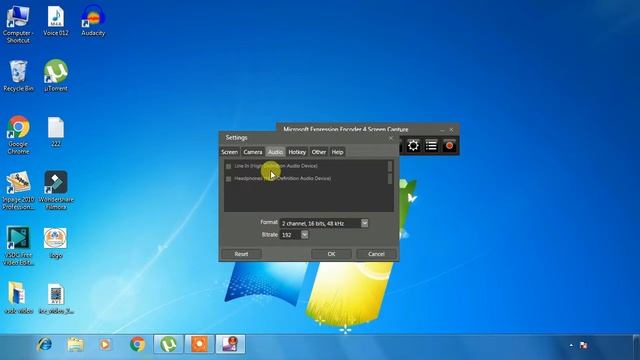This screenshot has height=360, width=640.
Task: Select the Computer Shortcut desktop icon
Action: 18,24
